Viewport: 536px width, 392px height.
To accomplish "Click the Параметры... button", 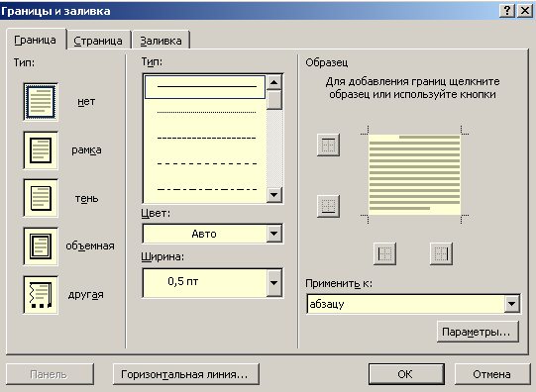I will pyautogui.click(x=478, y=332).
